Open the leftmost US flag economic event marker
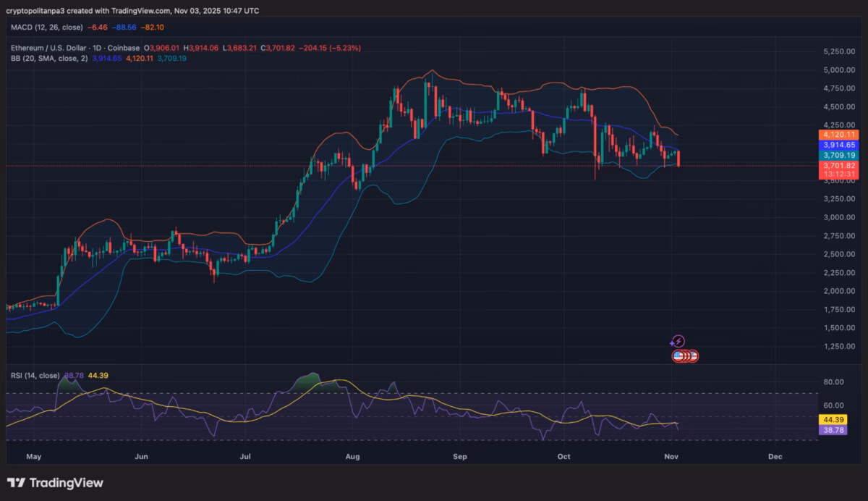Screen dimensions: 868x501 678,356
